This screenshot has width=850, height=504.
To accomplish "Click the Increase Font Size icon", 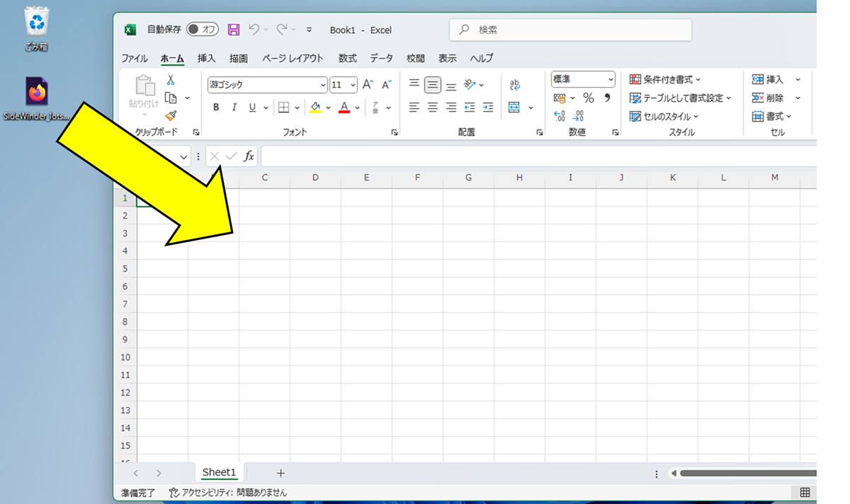I will 368,85.
